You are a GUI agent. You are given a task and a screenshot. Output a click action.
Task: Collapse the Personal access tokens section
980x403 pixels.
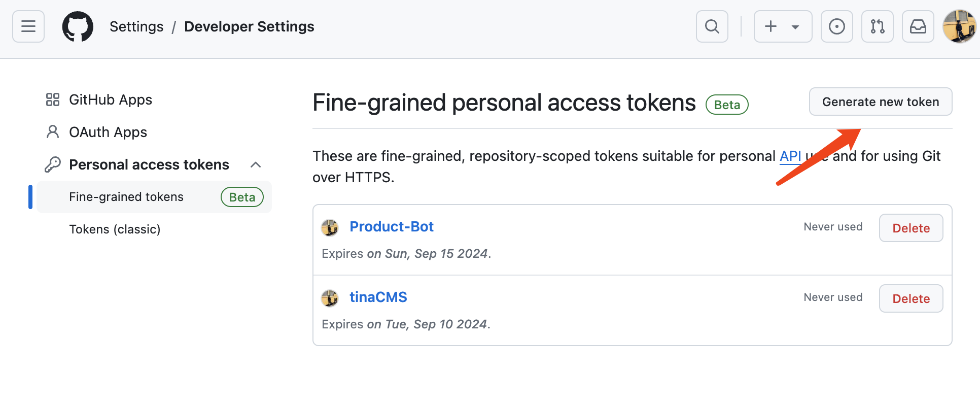point(256,164)
